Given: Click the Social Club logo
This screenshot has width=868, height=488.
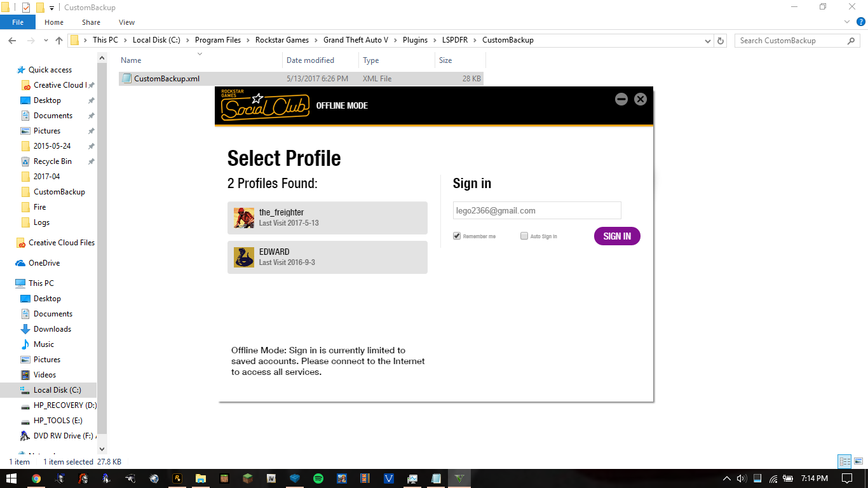Looking at the screenshot, I should pyautogui.click(x=265, y=107).
